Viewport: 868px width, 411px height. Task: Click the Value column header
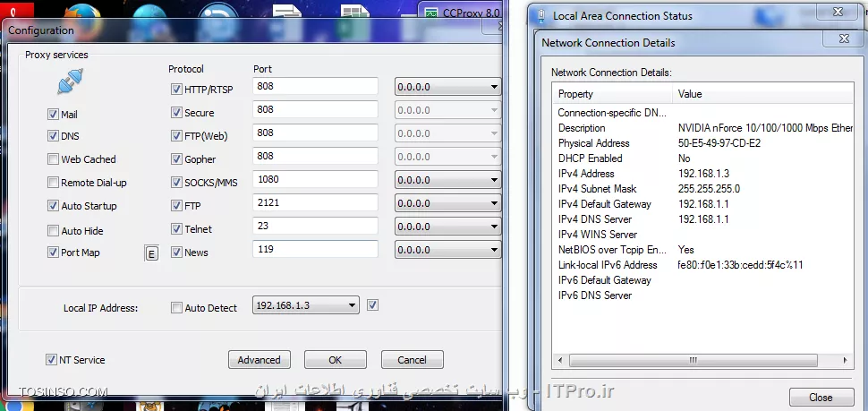click(x=762, y=94)
